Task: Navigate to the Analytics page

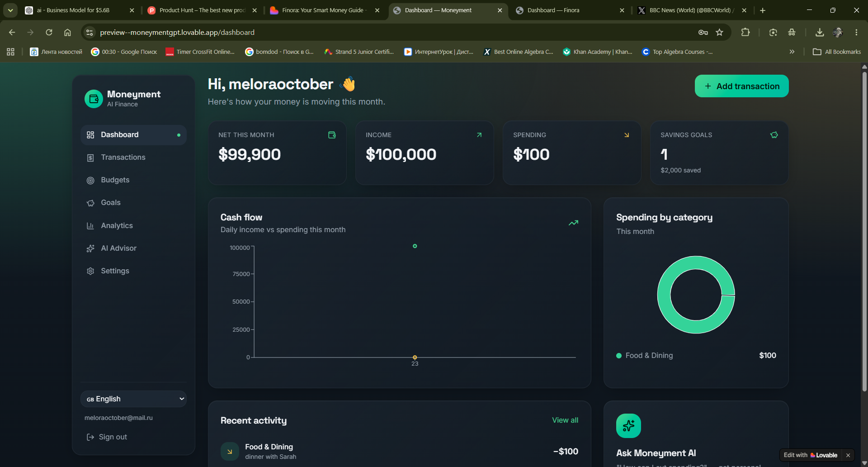Action: point(133,225)
